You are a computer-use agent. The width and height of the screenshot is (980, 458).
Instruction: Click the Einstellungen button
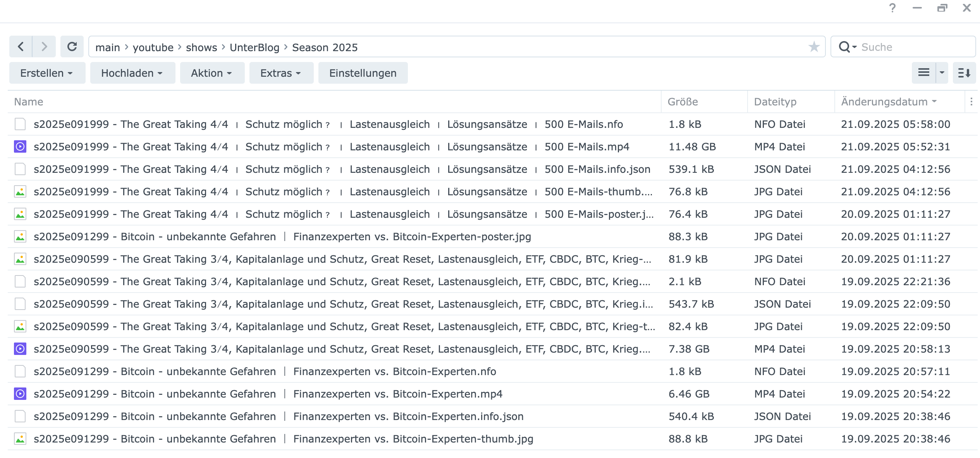[x=363, y=73]
